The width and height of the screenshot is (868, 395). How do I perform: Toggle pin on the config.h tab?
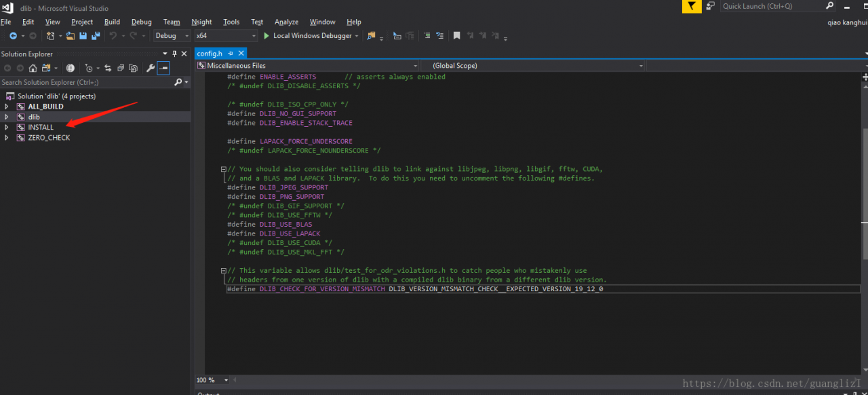pyautogui.click(x=231, y=54)
